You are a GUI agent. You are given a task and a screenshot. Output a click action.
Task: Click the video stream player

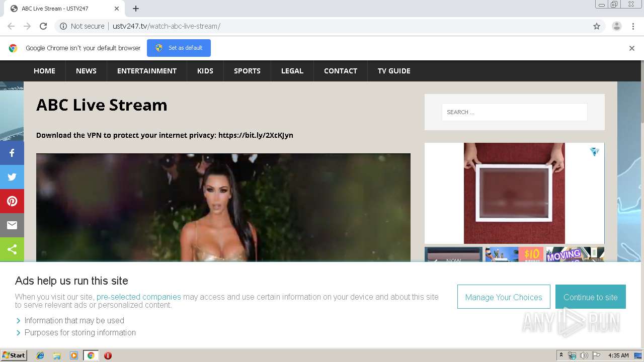click(x=223, y=207)
